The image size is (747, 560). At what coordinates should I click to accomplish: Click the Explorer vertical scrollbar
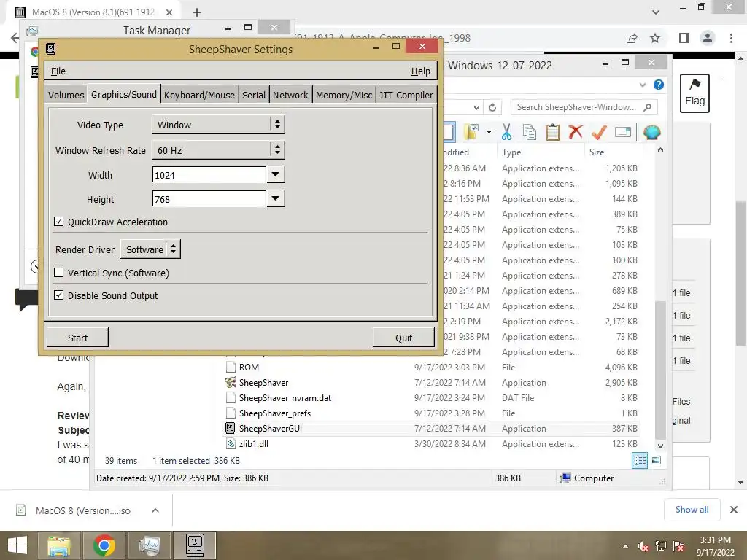click(x=660, y=370)
